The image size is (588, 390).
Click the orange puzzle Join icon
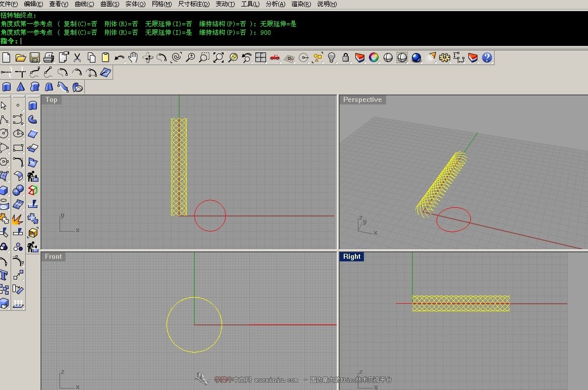click(x=4, y=218)
